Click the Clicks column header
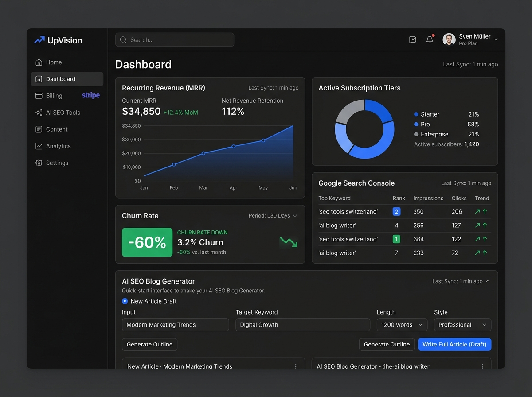532x397 pixels. (x=459, y=198)
